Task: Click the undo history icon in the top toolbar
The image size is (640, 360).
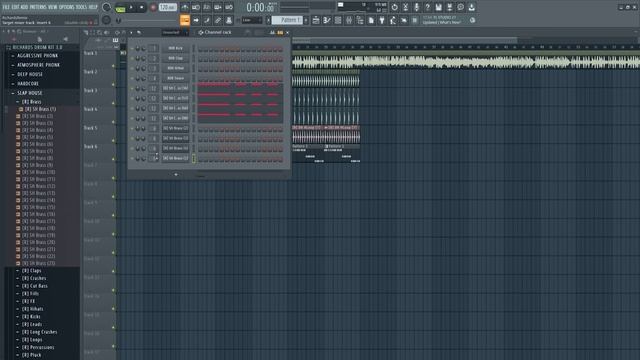Action: click(394, 7)
